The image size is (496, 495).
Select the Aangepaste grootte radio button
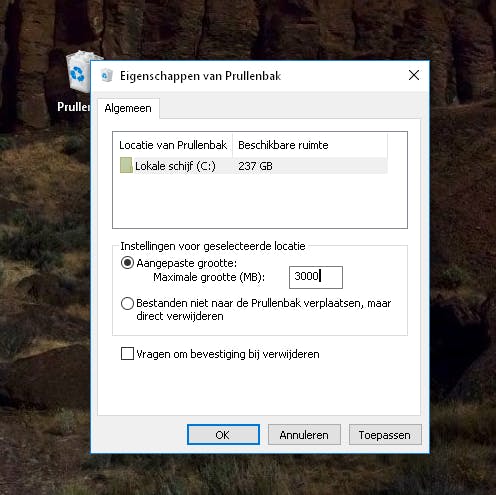[x=127, y=263]
